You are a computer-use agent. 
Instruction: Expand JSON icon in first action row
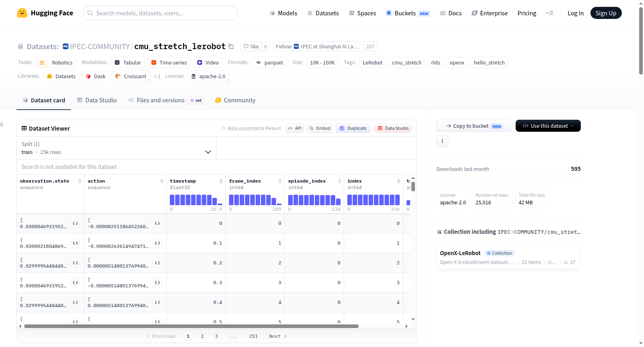[157, 223]
